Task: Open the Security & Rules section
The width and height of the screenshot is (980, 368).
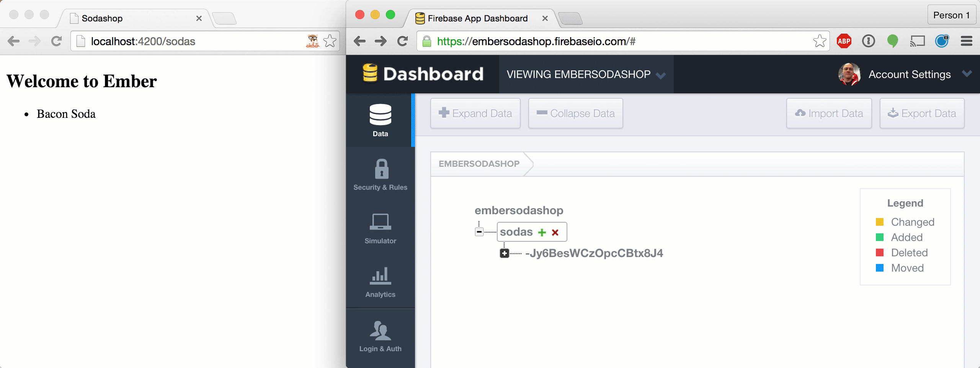Action: [x=380, y=174]
